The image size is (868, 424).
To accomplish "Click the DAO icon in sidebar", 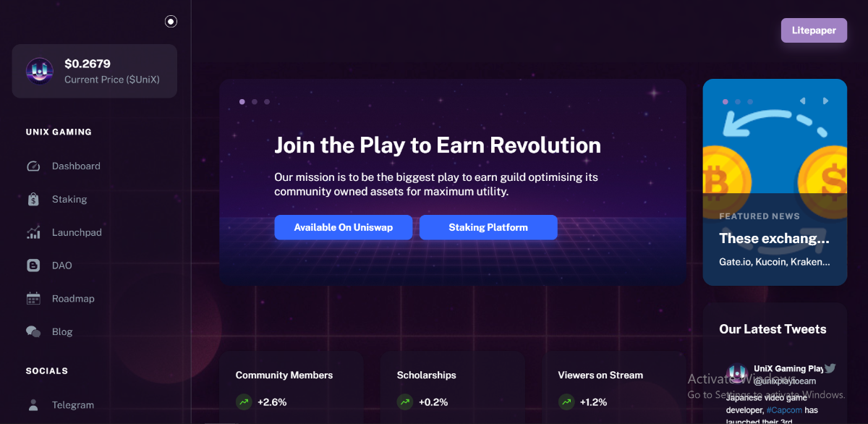I will (33, 266).
